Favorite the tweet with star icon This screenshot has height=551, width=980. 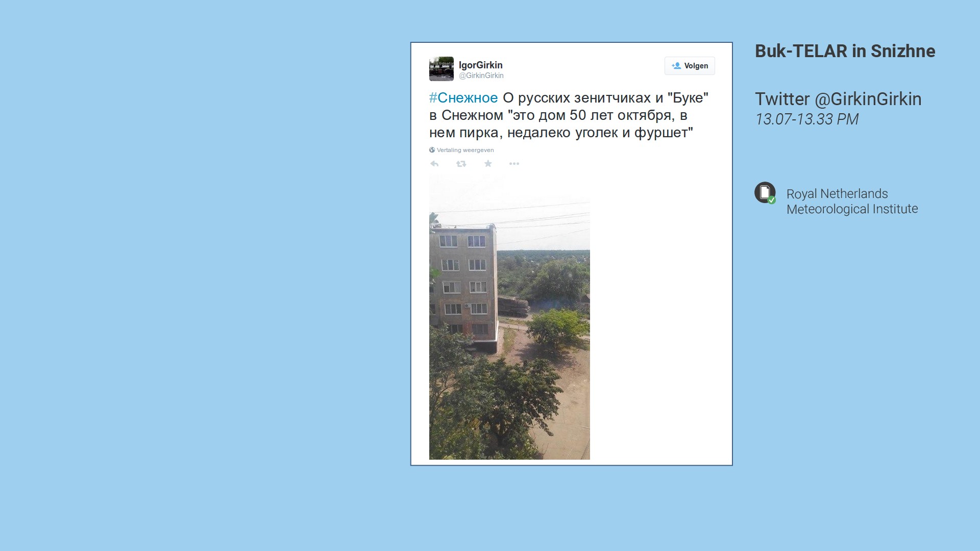[x=488, y=164]
